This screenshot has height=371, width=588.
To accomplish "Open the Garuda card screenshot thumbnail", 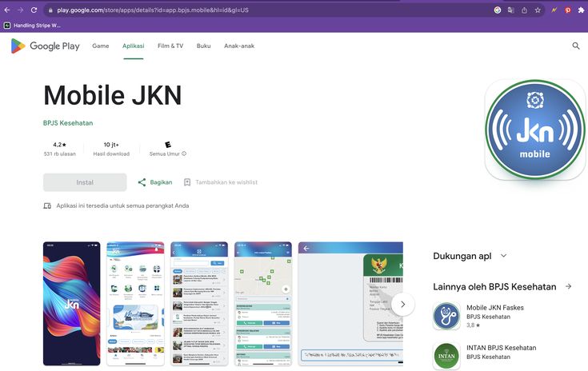I will pos(350,304).
